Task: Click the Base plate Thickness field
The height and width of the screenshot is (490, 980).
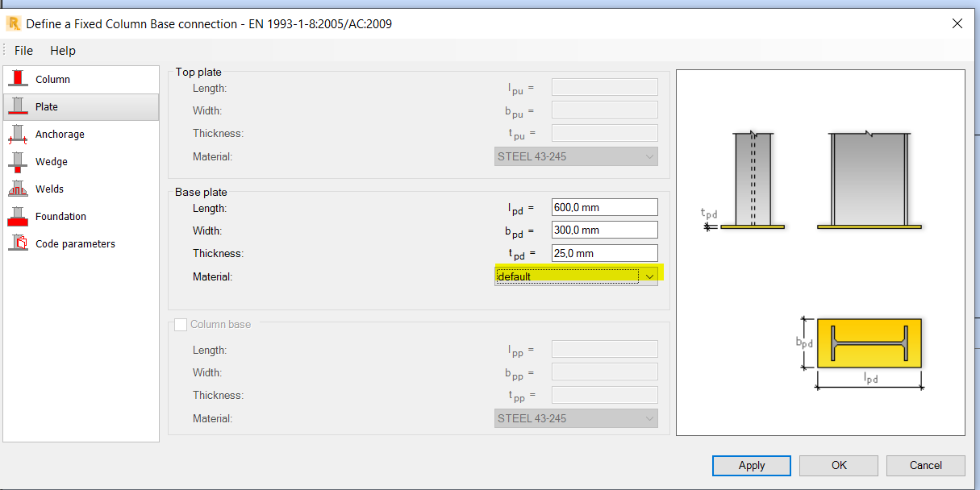Action: pos(605,253)
